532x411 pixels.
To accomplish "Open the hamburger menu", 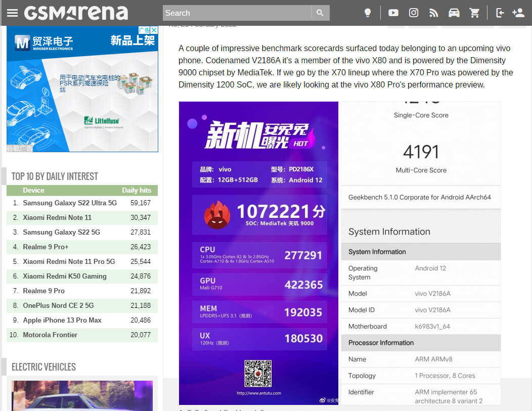I will click(x=12, y=13).
